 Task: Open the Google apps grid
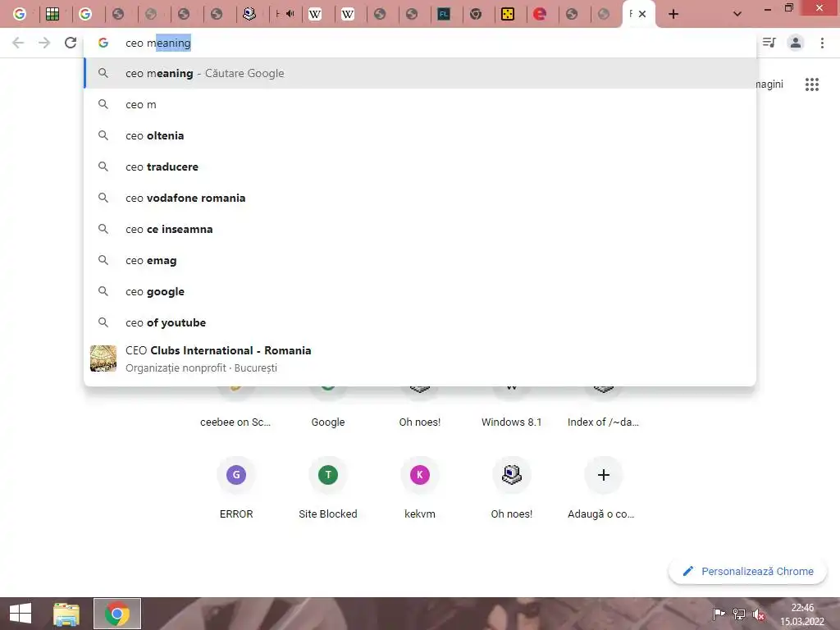[x=811, y=84]
